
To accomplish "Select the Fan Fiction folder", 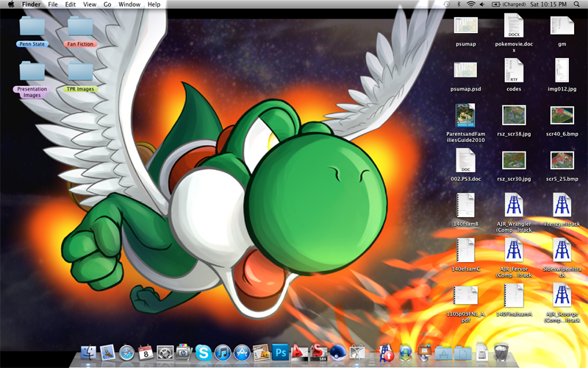I will pos(80,32).
